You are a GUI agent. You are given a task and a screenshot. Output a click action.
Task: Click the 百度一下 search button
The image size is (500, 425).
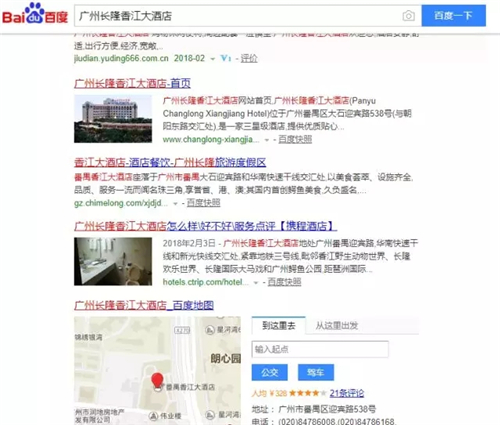coord(454,15)
